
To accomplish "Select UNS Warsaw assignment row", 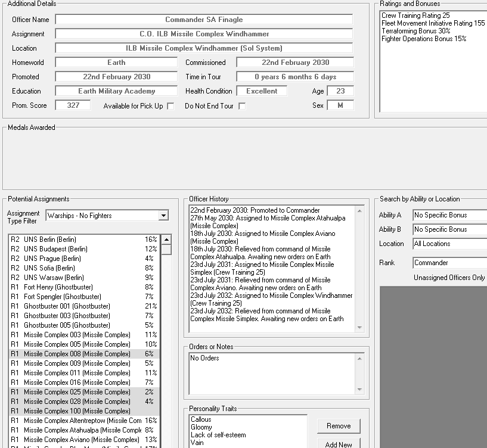I will [x=84, y=278].
